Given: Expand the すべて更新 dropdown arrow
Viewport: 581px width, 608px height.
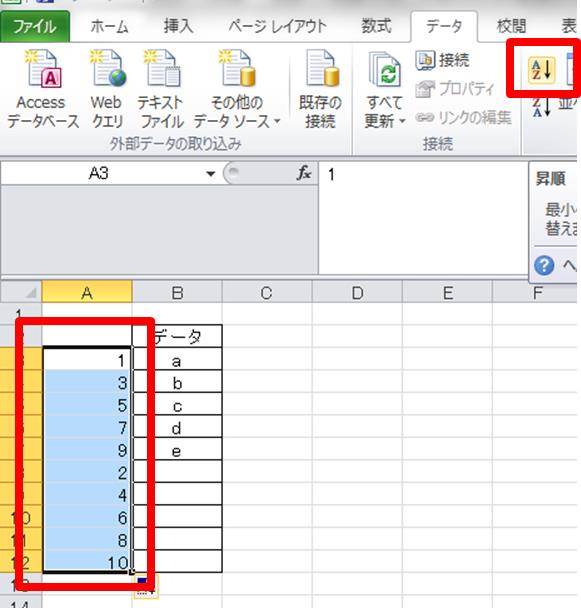Looking at the screenshot, I should click(402, 121).
